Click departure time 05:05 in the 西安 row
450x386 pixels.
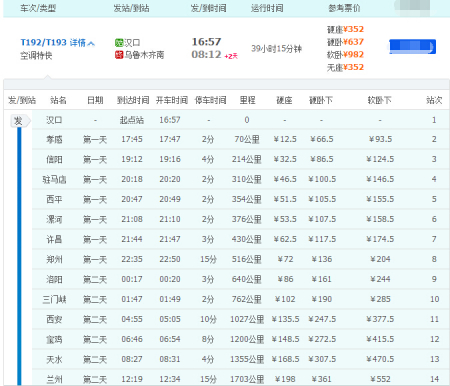tap(170, 319)
